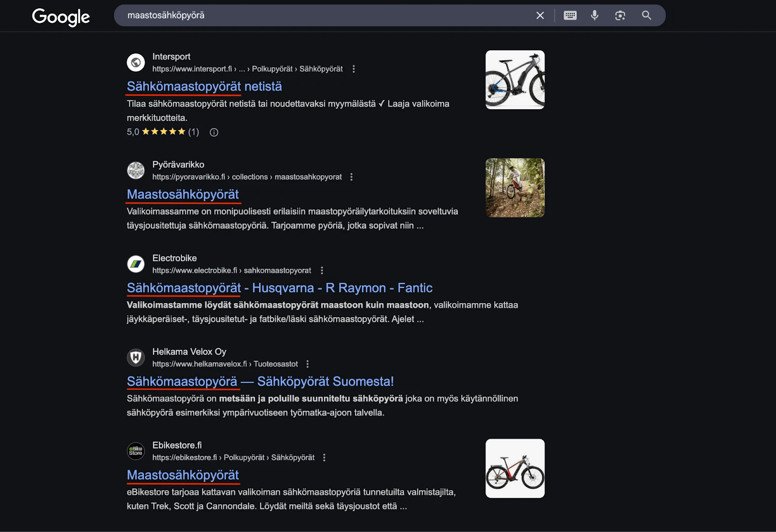Screen dimensions: 776x532
Task: Open the three-dot menu for Intersport result
Action: coord(354,69)
